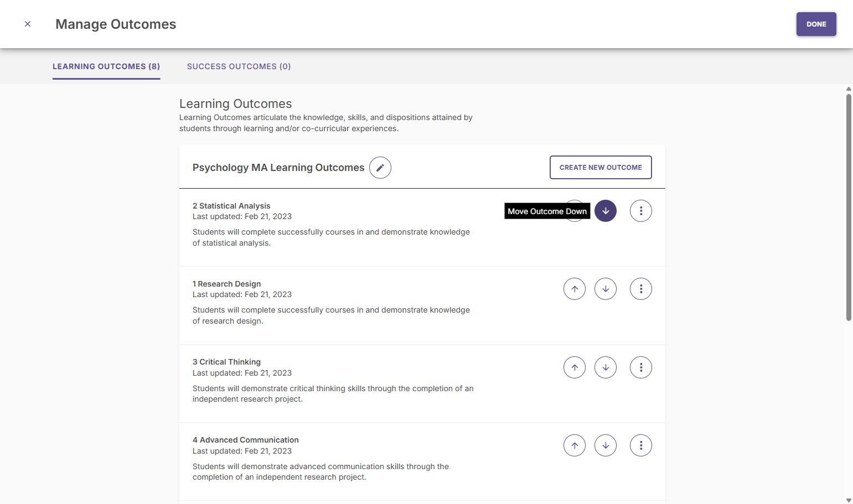The height and width of the screenshot is (504, 853).
Task: Click the scrollbar down arrow
Action: click(849, 500)
